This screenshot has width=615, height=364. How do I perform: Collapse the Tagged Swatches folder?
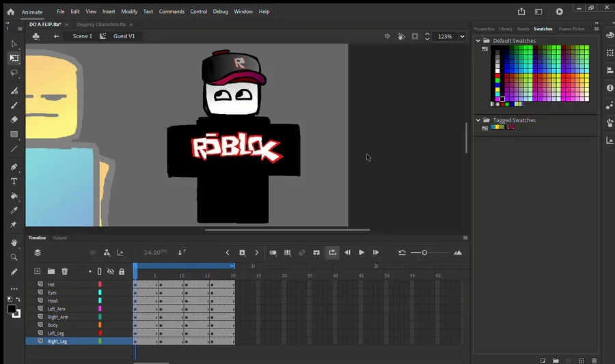(478, 120)
